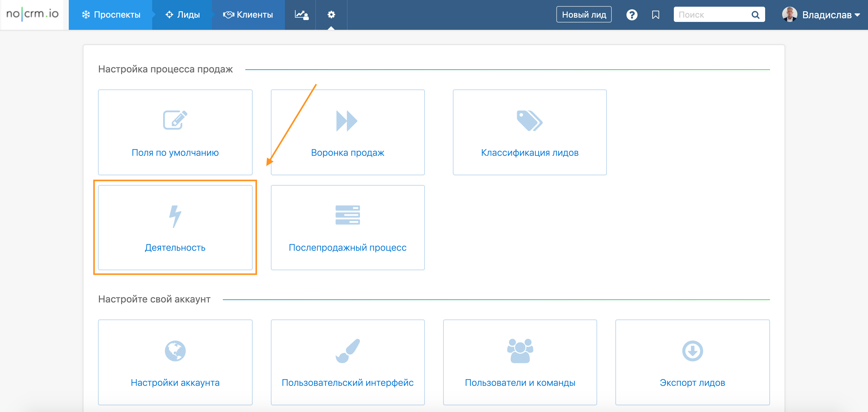Click the lightning bolt Деятельность icon
Screen dimensions: 868x412
tap(175, 216)
